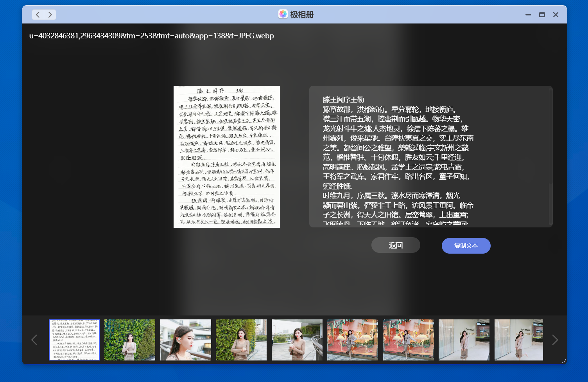Select the second flamingo display thumbnail

coord(408,340)
